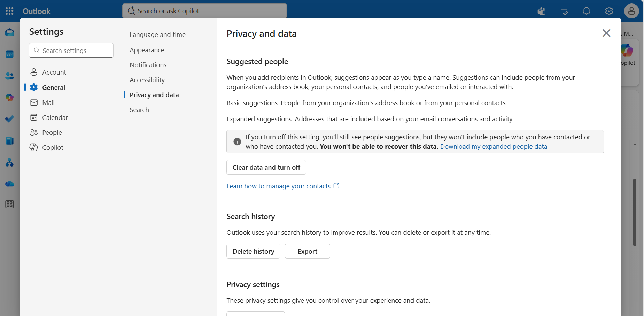
Task: Focus the Search settings field
Action: point(71,51)
